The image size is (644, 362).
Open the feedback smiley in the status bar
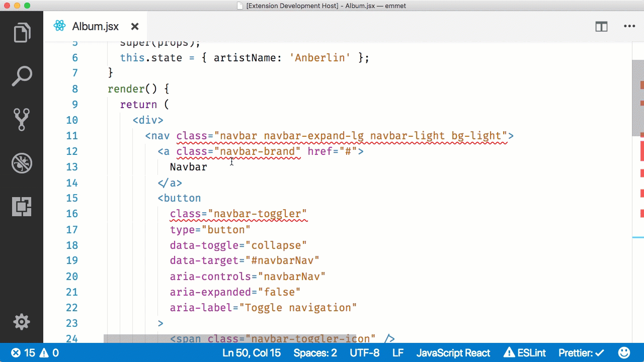pos(624,352)
